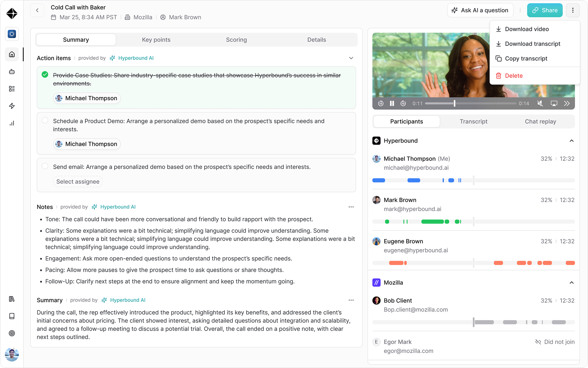Open the lightning bolt icon in sidebar
The width and height of the screenshot is (588, 368).
12,106
